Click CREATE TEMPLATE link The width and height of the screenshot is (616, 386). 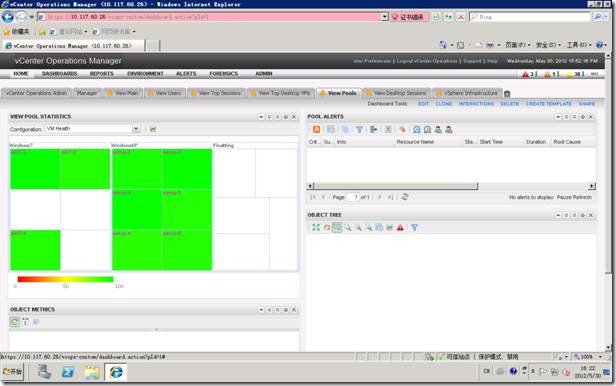pos(548,104)
